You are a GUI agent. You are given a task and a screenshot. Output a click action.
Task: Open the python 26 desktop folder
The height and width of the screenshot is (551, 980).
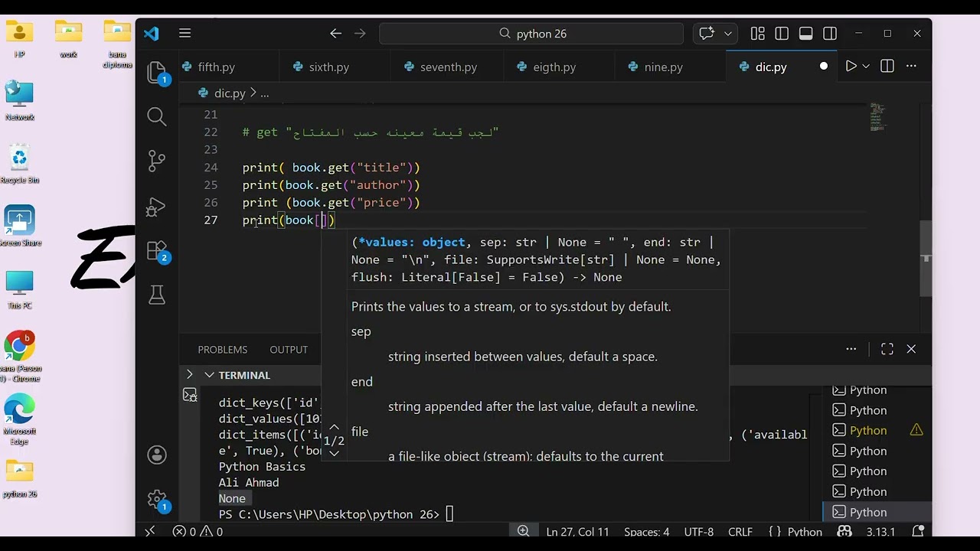pyautogui.click(x=19, y=479)
